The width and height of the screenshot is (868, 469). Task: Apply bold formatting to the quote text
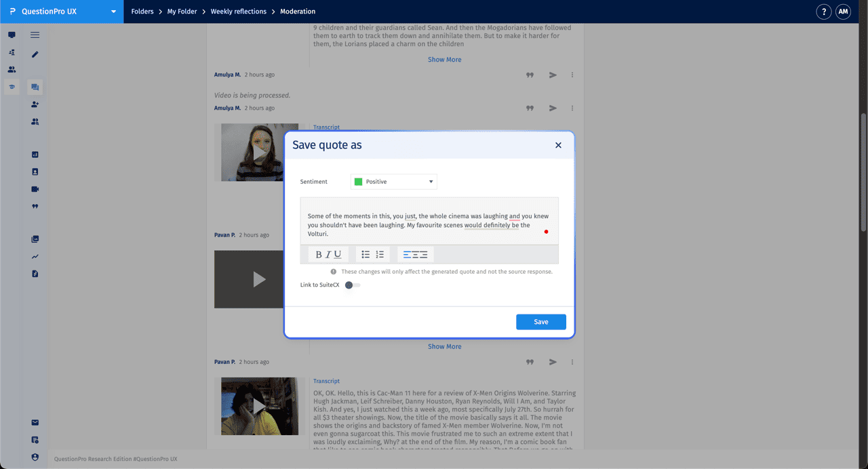[318, 254]
